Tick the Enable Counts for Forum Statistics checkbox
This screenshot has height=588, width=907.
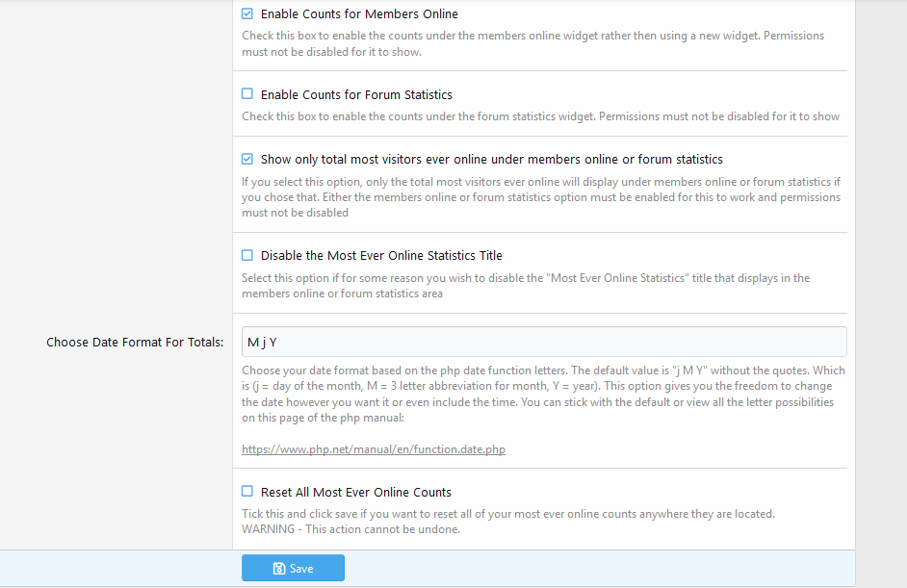click(x=247, y=94)
